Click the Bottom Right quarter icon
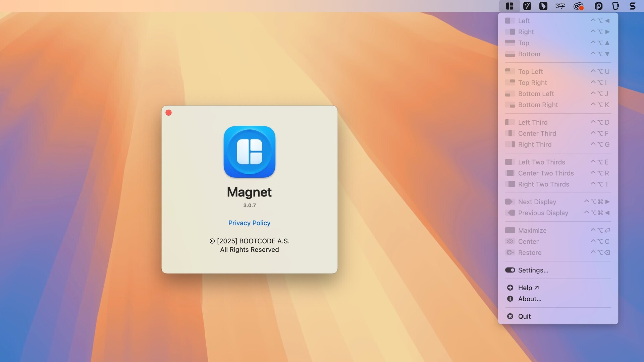Screen dimensions: 644x362 coord(510,105)
